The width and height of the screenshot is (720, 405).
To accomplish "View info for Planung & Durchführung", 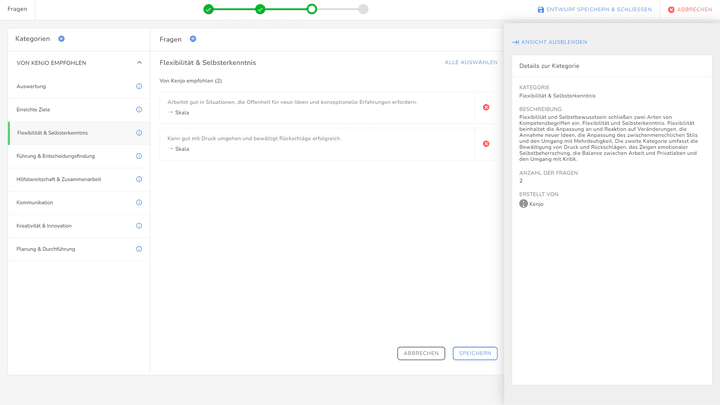I will point(139,249).
